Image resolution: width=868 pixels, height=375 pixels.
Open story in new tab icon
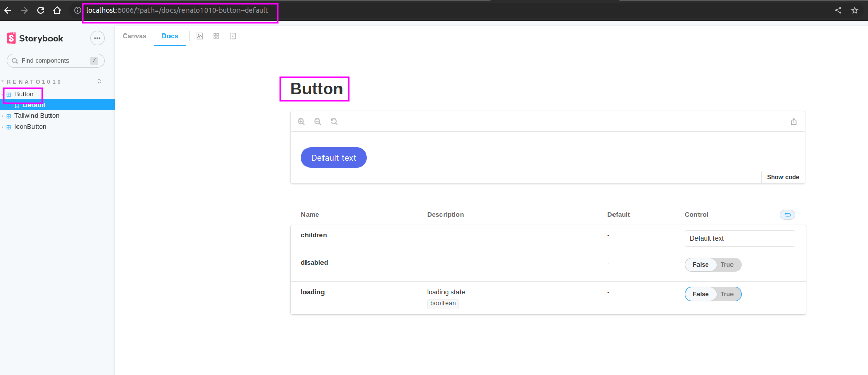[794, 122]
